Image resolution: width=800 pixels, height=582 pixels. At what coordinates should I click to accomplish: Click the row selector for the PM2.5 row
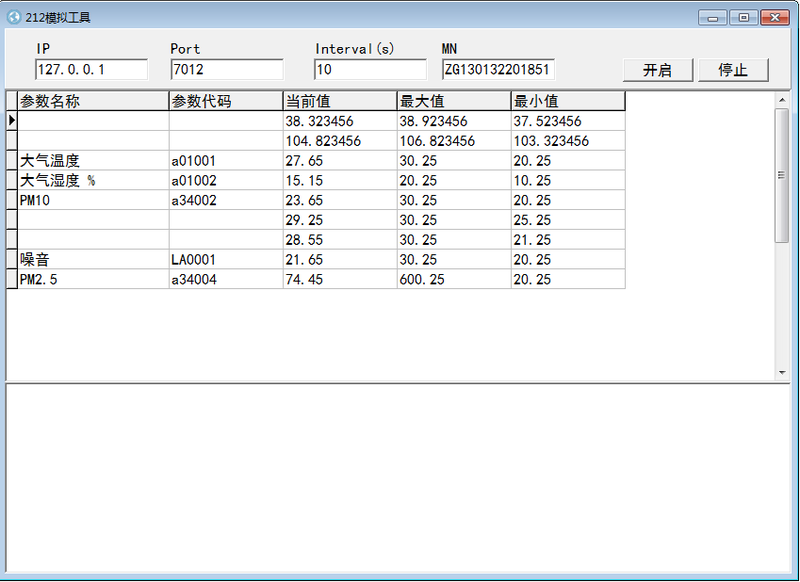[x=12, y=280]
